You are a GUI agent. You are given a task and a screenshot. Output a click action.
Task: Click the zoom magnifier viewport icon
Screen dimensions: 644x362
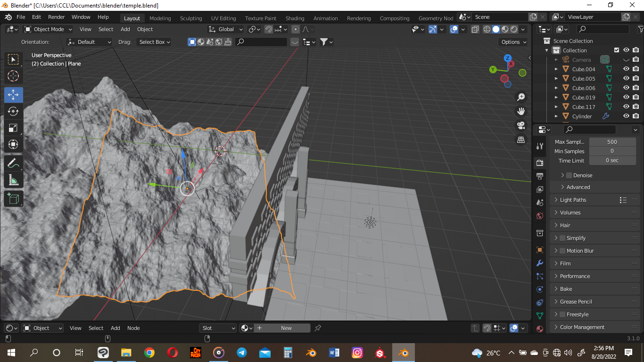coord(521,97)
